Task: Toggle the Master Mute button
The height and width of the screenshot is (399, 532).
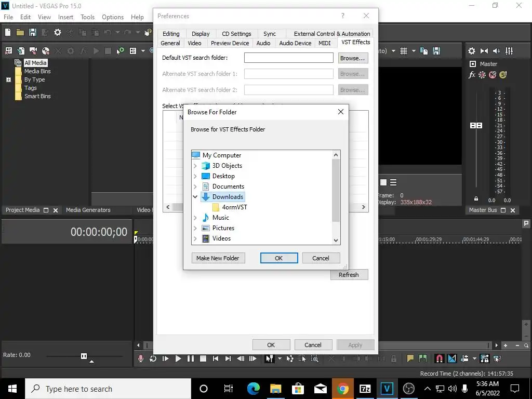Action: (x=493, y=75)
